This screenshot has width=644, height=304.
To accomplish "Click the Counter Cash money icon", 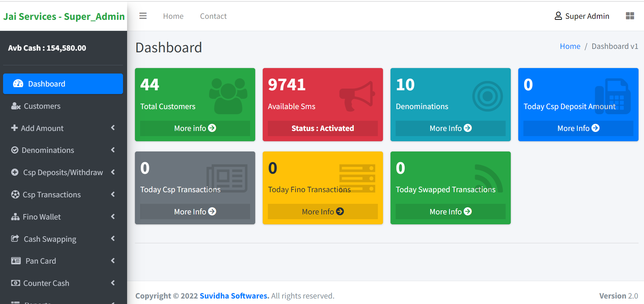I will [x=15, y=283].
